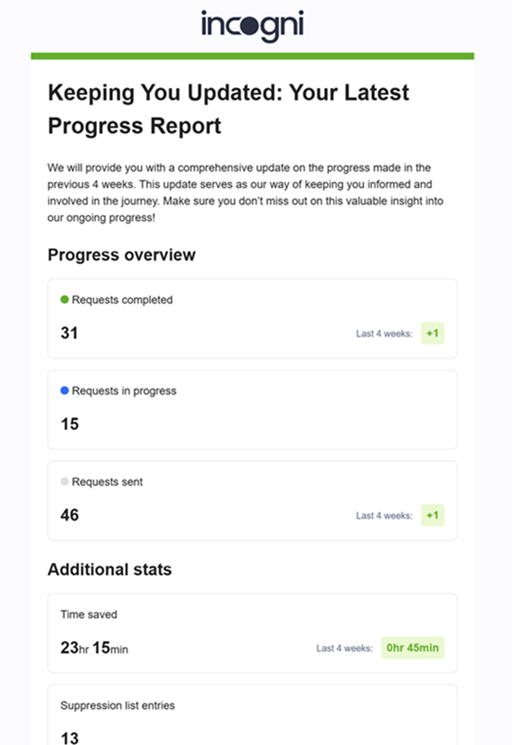Select the Requests completed card
The width and height of the screenshot is (512, 745).
tap(252, 318)
